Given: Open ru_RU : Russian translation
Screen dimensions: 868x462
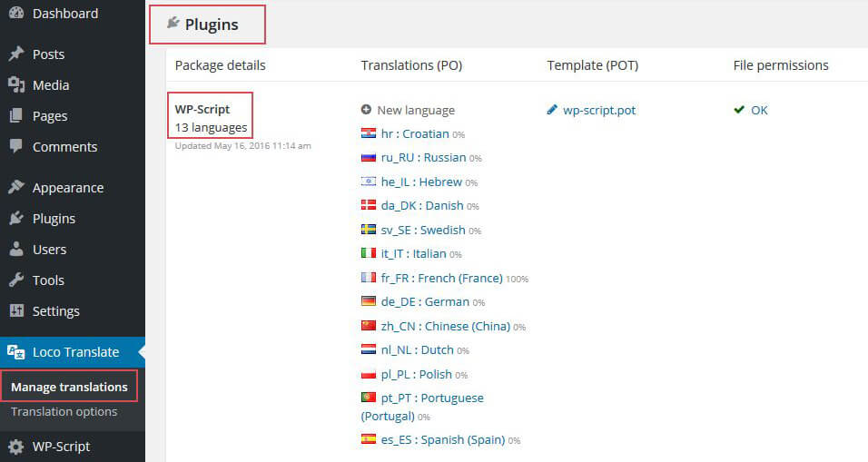Looking at the screenshot, I should [423, 158].
